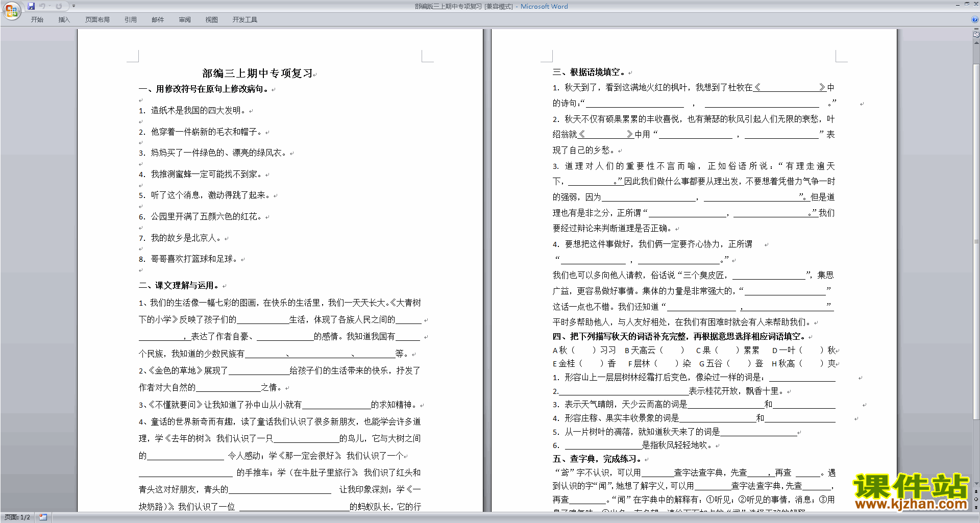Open the 开发工具 ribbon tab

pos(245,20)
